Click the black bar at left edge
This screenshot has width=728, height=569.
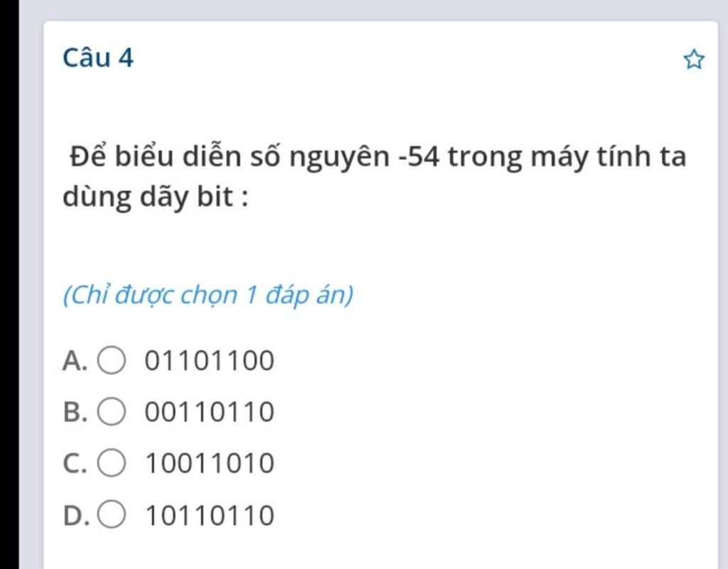click(9, 284)
